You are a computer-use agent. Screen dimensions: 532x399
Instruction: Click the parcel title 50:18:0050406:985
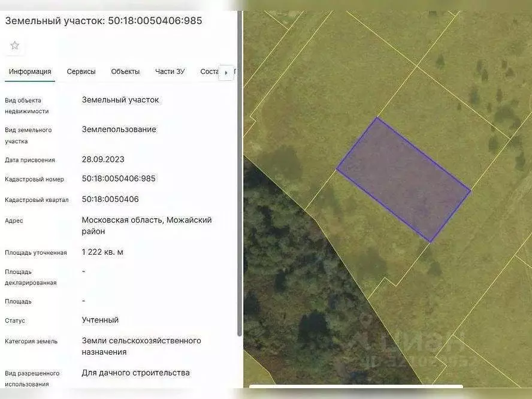tap(104, 20)
